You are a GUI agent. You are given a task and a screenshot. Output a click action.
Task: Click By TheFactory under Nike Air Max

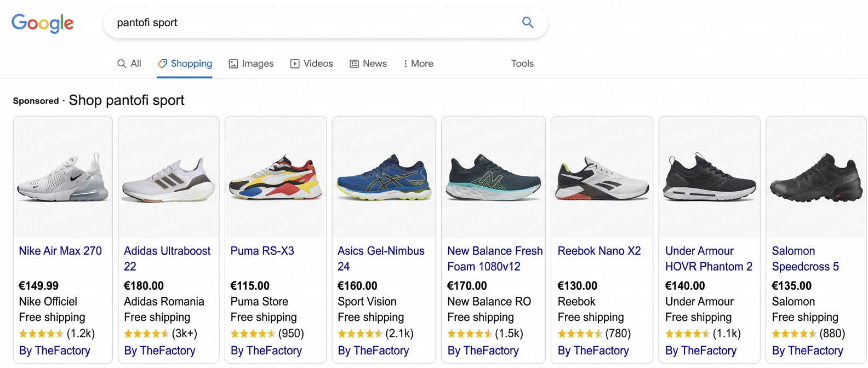[55, 350]
